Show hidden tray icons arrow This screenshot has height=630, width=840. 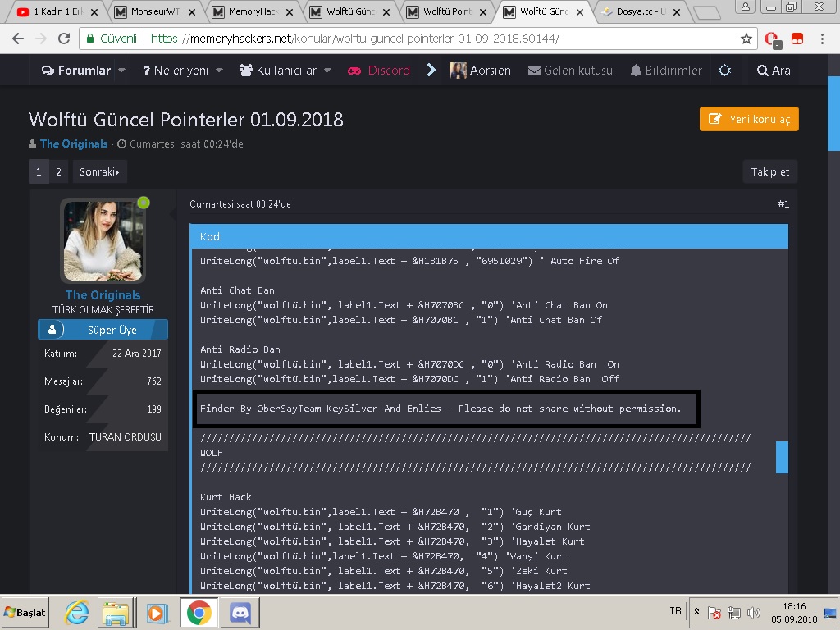pos(696,611)
